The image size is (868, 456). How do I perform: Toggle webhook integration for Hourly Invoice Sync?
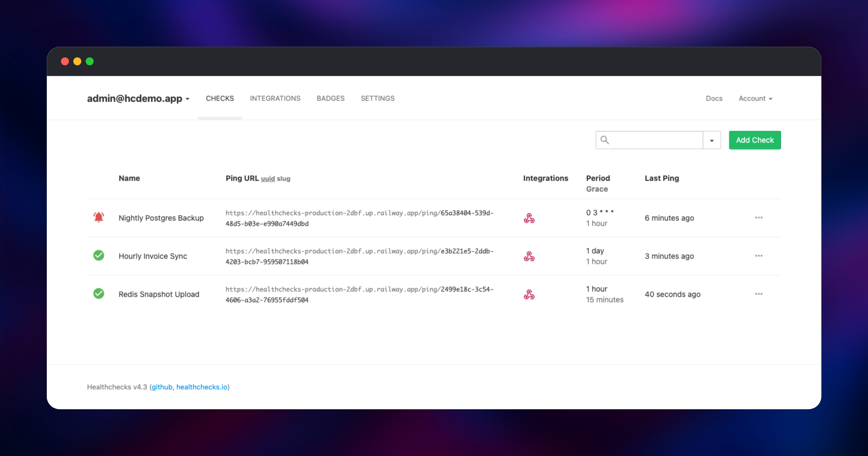(x=529, y=256)
